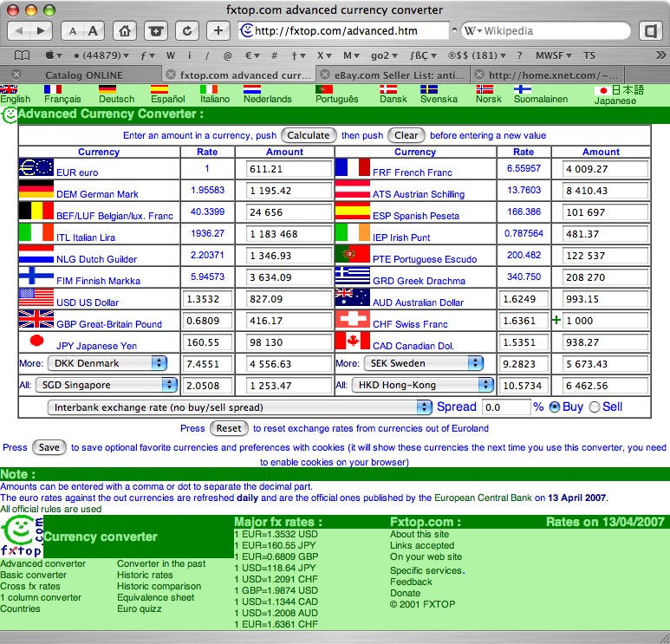Reload the page with the refresh icon
This screenshot has height=644, width=670.
click(186, 30)
